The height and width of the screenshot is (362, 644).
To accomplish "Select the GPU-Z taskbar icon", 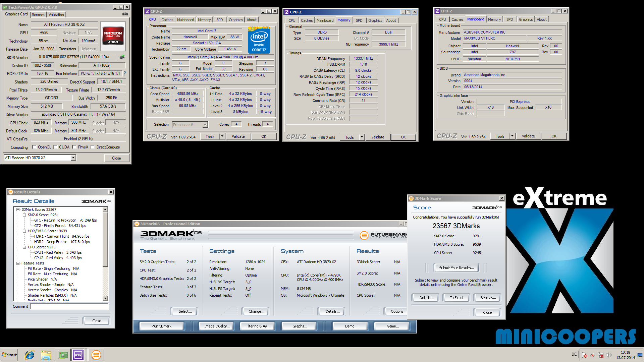I will tap(63, 355).
